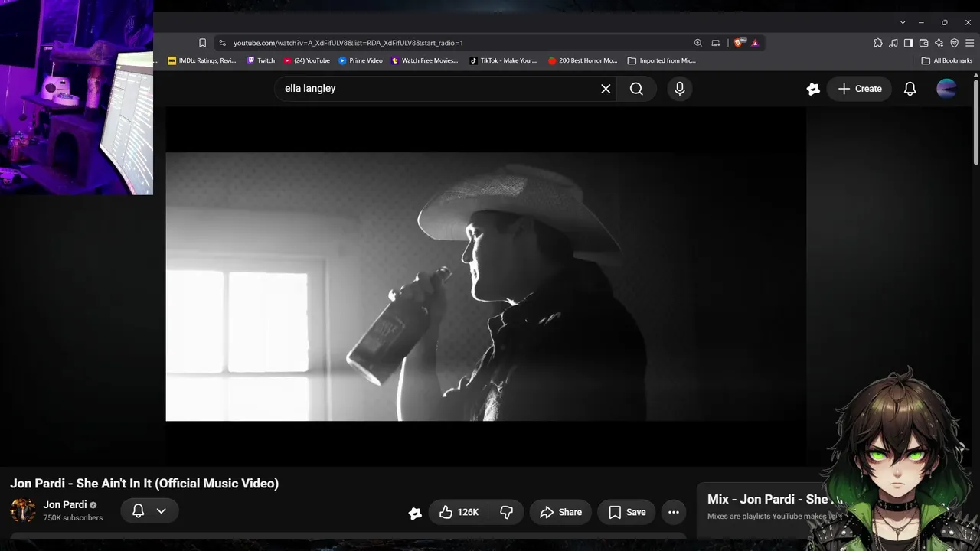Open Jon Pardi channel avatar
Screen dimensions: 980x551
click(x=23, y=510)
